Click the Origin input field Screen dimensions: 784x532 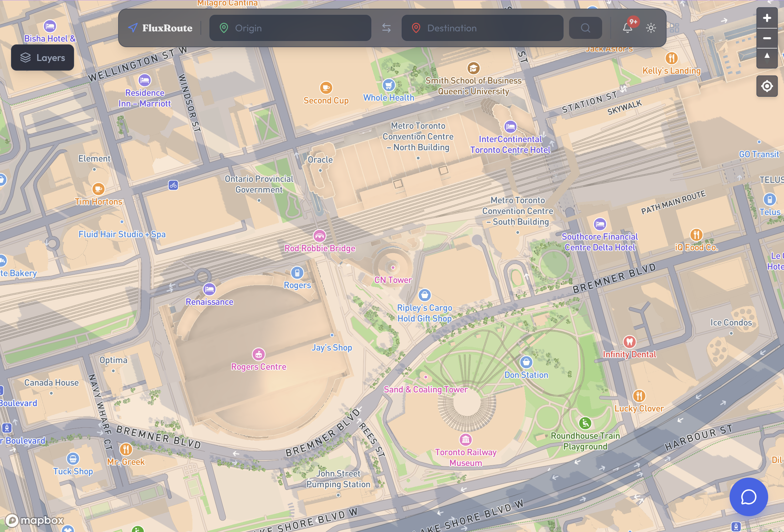pos(290,28)
